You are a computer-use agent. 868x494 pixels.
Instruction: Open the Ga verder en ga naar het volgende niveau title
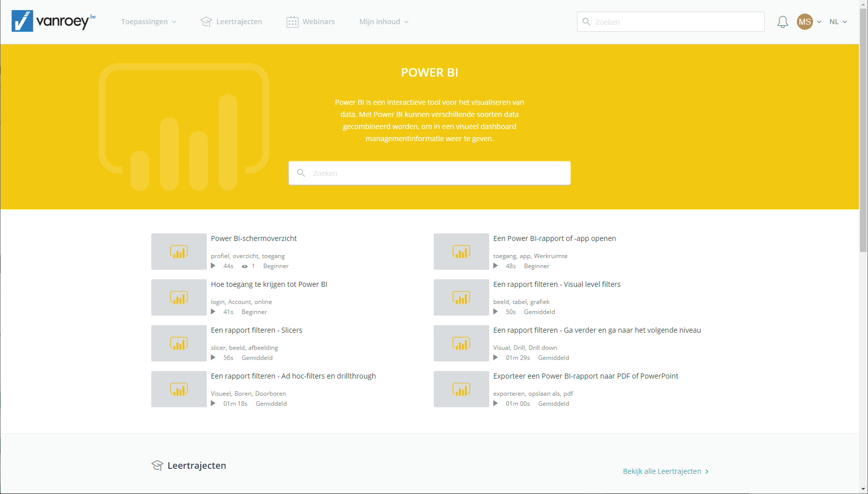click(597, 330)
